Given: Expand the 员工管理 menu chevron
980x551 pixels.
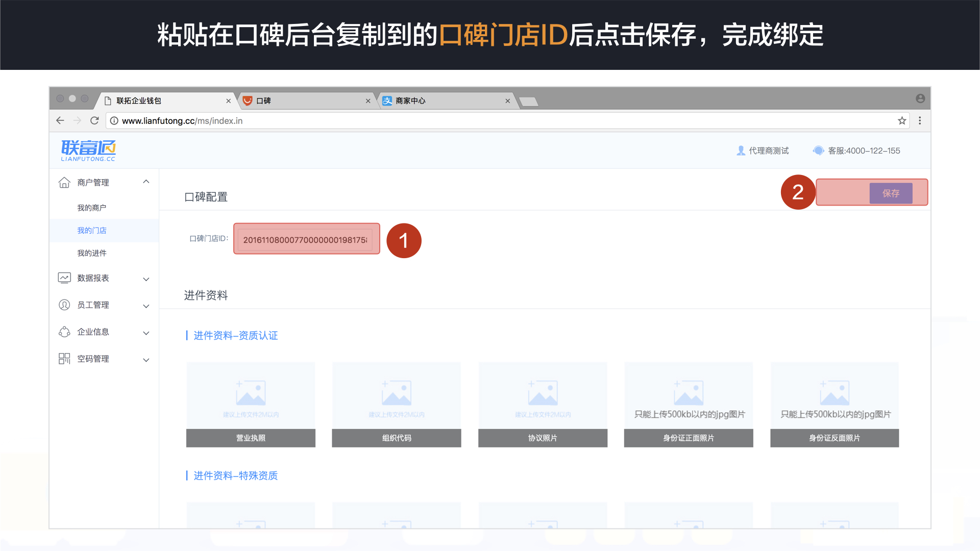Looking at the screenshot, I should 146,306.
